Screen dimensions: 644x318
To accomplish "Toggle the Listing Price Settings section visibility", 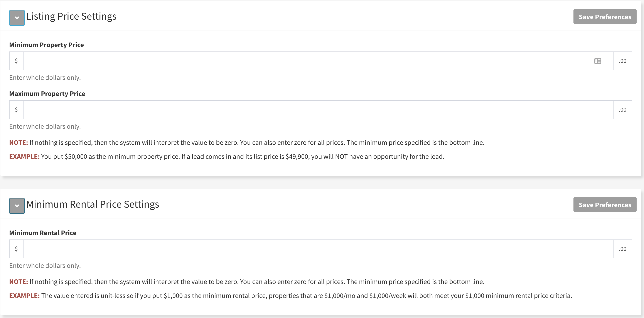I will pos(17,18).
